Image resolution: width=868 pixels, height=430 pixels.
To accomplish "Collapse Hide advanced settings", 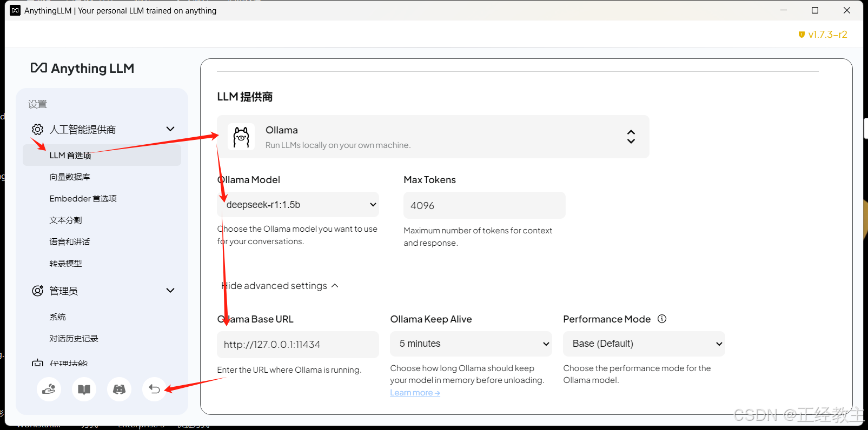I will (x=280, y=286).
